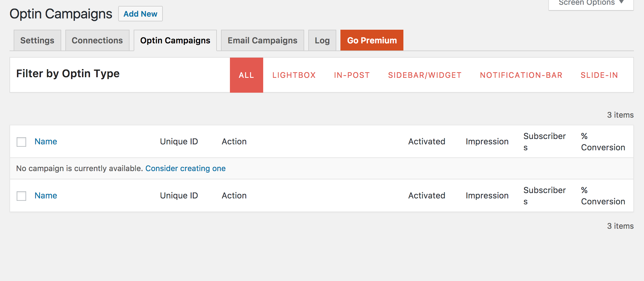Expand the Screen Options dropdown
The width and height of the screenshot is (644, 281).
591,4
